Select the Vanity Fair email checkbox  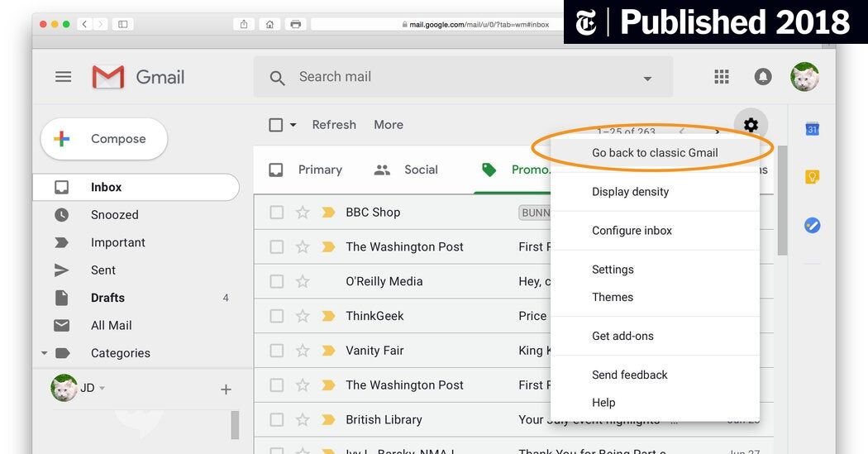pos(276,351)
